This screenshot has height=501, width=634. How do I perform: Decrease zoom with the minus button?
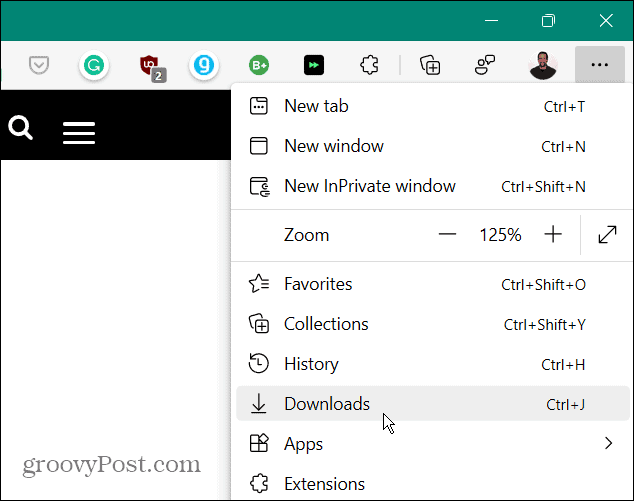(x=447, y=235)
